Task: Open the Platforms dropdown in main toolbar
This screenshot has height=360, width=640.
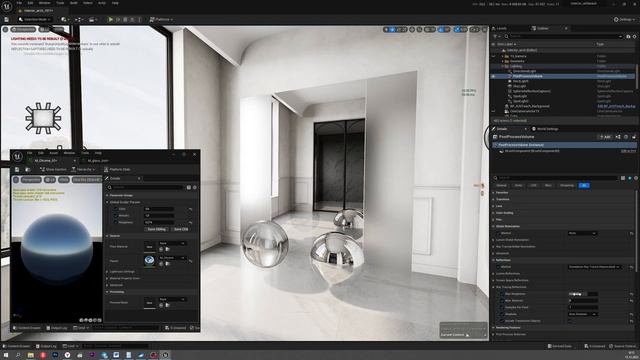Action: (161, 19)
